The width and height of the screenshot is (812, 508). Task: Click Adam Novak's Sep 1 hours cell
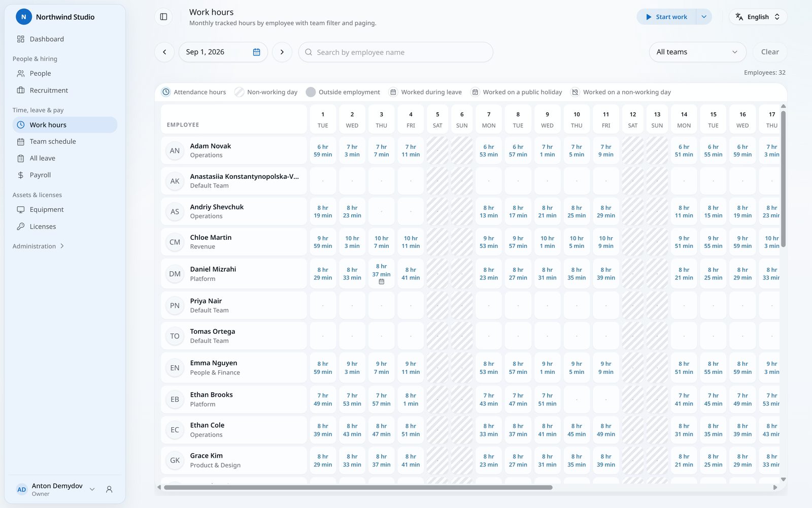tap(323, 151)
